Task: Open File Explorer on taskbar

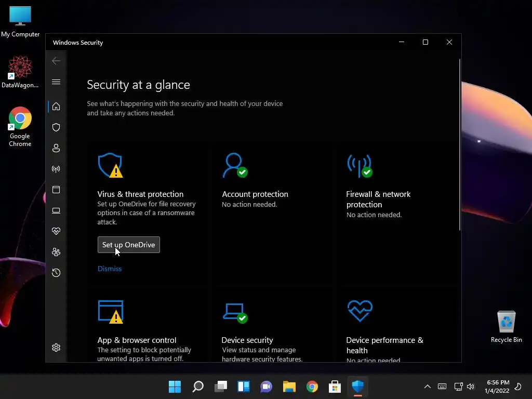Action: (289, 387)
